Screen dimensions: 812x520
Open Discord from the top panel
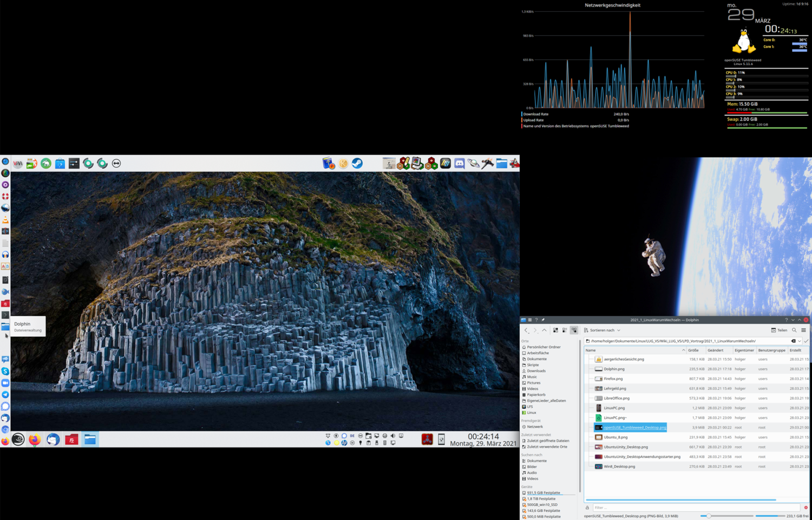coord(460,164)
